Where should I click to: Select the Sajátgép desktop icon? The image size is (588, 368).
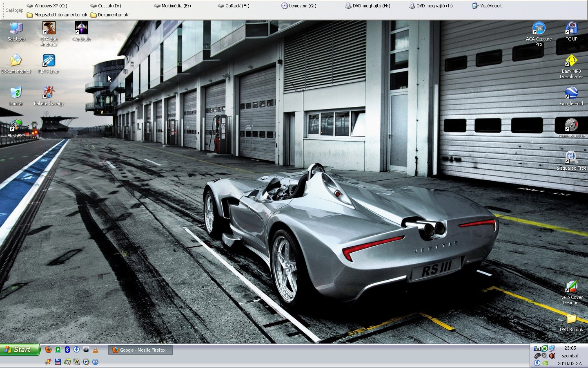(x=16, y=32)
